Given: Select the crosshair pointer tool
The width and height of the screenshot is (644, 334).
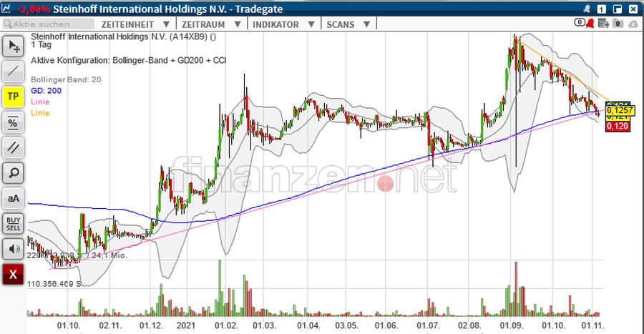Looking at the screenshot, I should point(13,46).
